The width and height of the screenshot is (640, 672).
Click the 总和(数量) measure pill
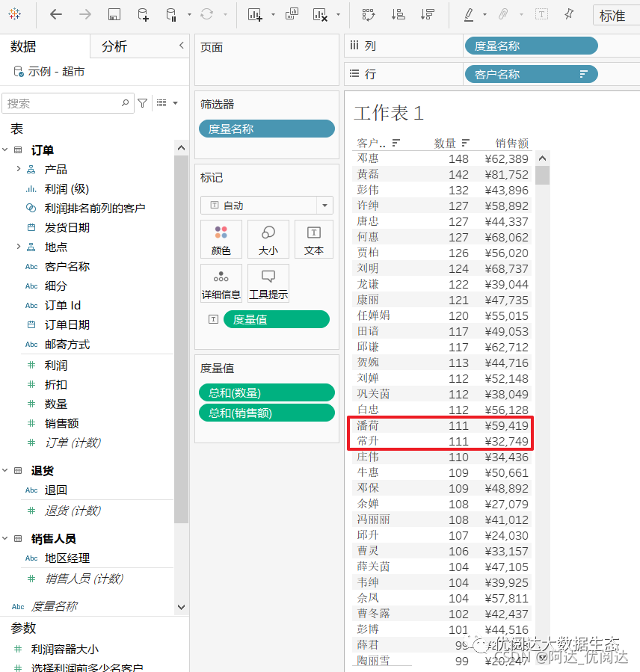[267, 392]
